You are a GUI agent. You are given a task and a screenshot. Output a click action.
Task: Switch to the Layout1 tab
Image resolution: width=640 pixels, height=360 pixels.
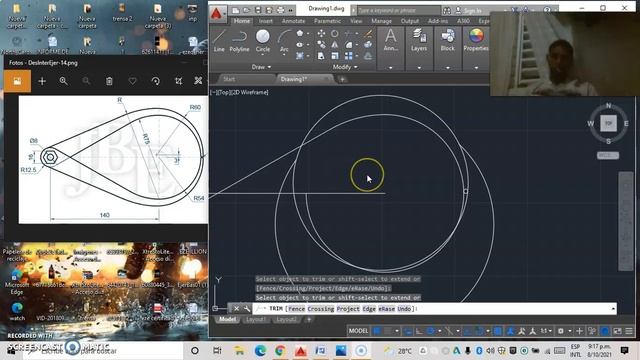256,319
